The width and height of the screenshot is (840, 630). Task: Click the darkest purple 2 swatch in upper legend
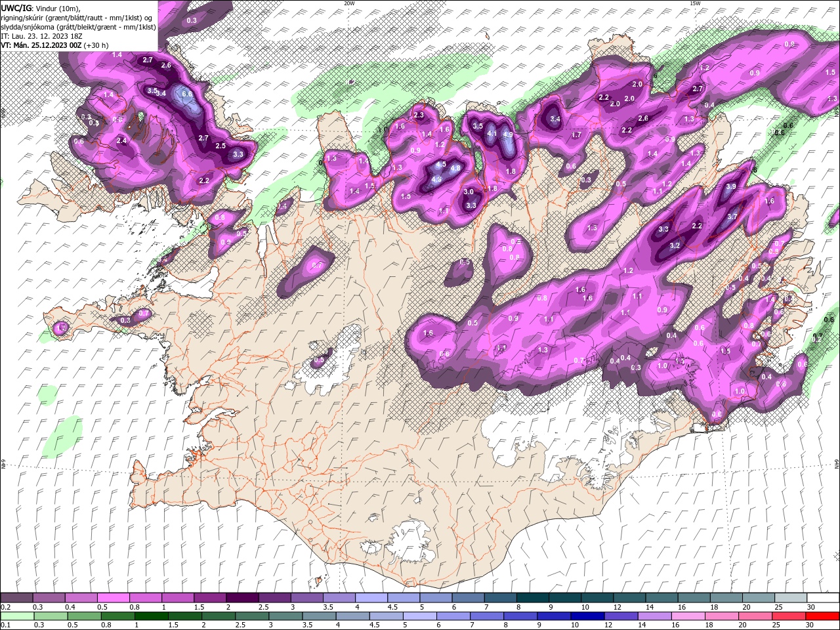pos(242,598)
